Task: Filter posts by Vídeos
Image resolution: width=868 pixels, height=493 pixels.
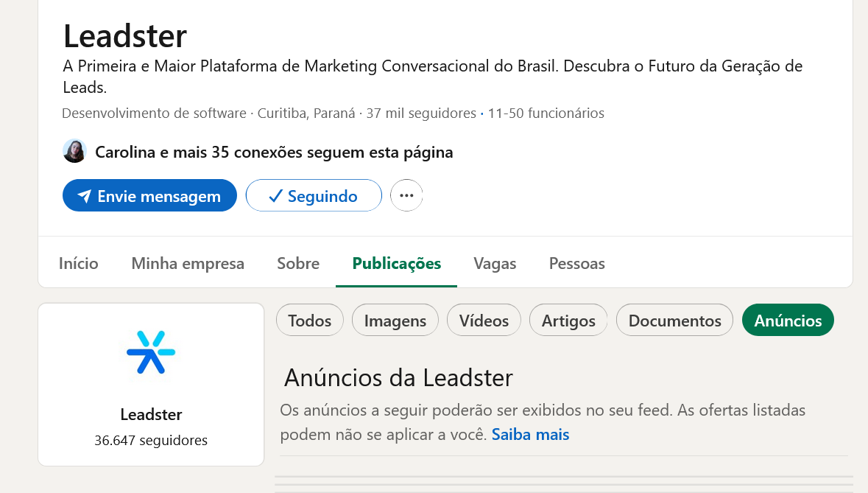Action: click(x=484, y=320)
